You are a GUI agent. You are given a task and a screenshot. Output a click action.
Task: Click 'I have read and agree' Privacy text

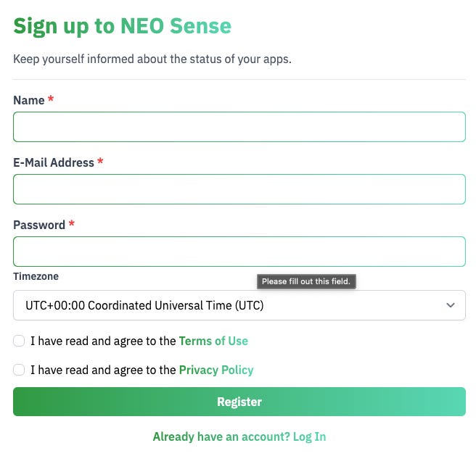(x=103, y=370)
